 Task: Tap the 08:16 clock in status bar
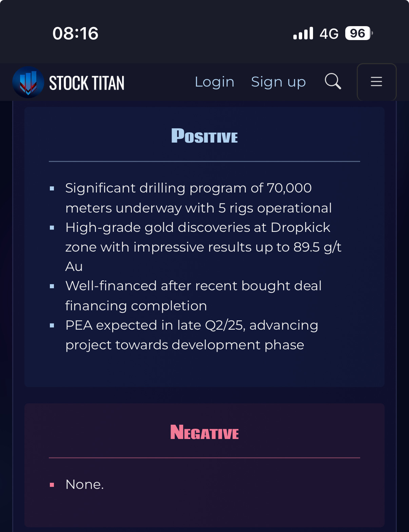(75, 34)
